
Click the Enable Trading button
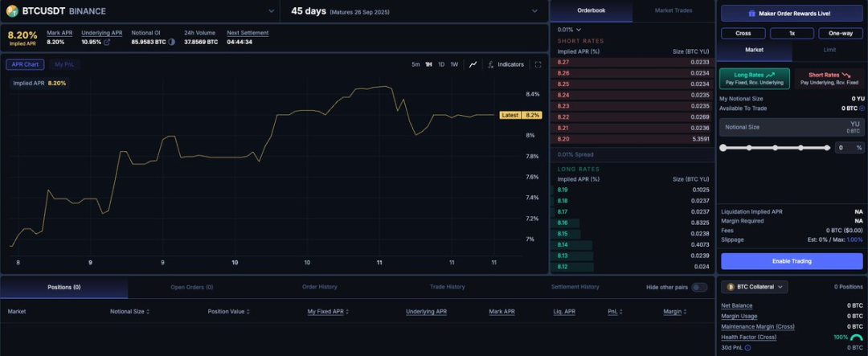click(x=792, y=261)
